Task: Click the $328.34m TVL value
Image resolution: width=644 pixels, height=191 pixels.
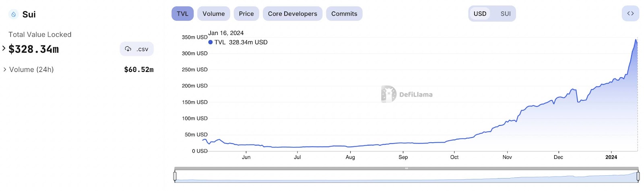Action: [34, 49]
